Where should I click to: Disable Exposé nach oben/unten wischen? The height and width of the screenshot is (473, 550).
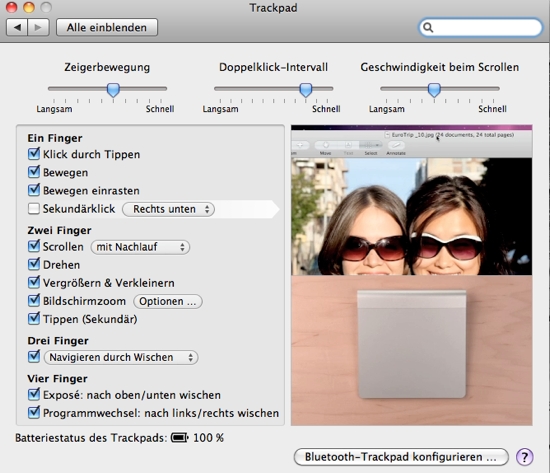tap(34, 395)
